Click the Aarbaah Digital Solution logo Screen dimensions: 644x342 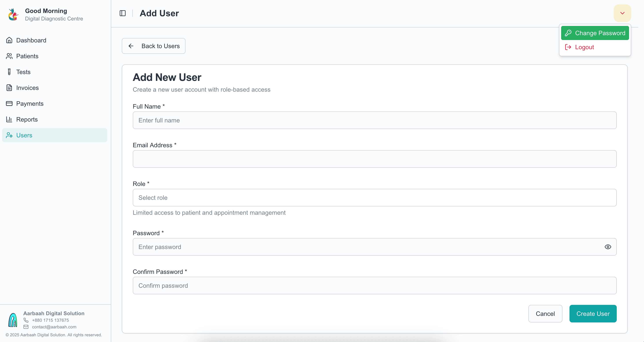click(13, 320)
